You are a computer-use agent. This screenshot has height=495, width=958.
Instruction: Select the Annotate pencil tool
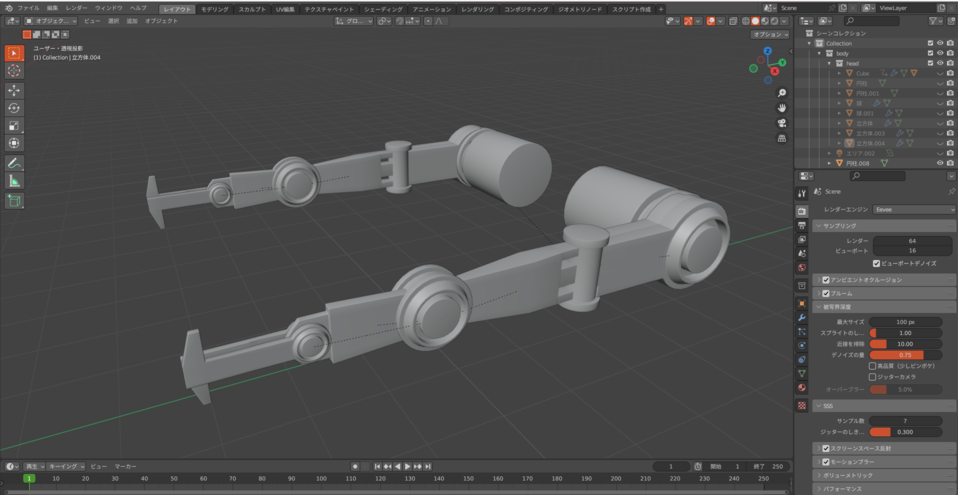coord(14,162)
